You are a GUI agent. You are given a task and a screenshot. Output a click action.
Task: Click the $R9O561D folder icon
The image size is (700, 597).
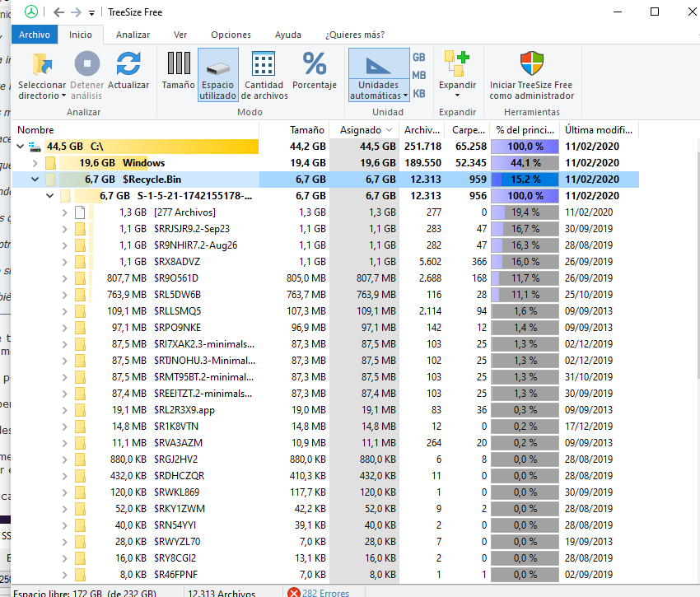tap(81, 278)
